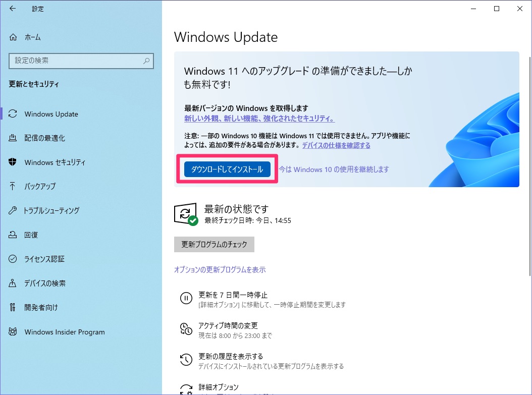
Task: Click the 最新の状態です status text
Action: (236, 209)
